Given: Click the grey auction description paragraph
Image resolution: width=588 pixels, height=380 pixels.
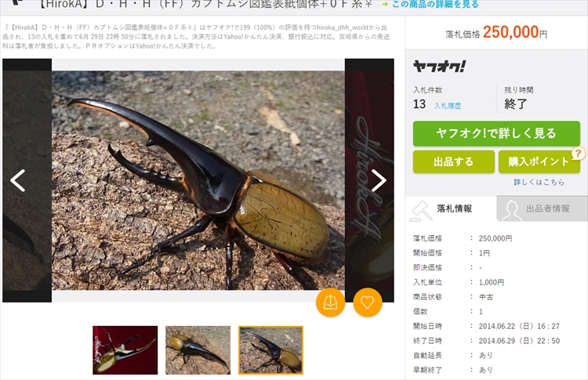Looking at the screenshot, I should [196, 37].
